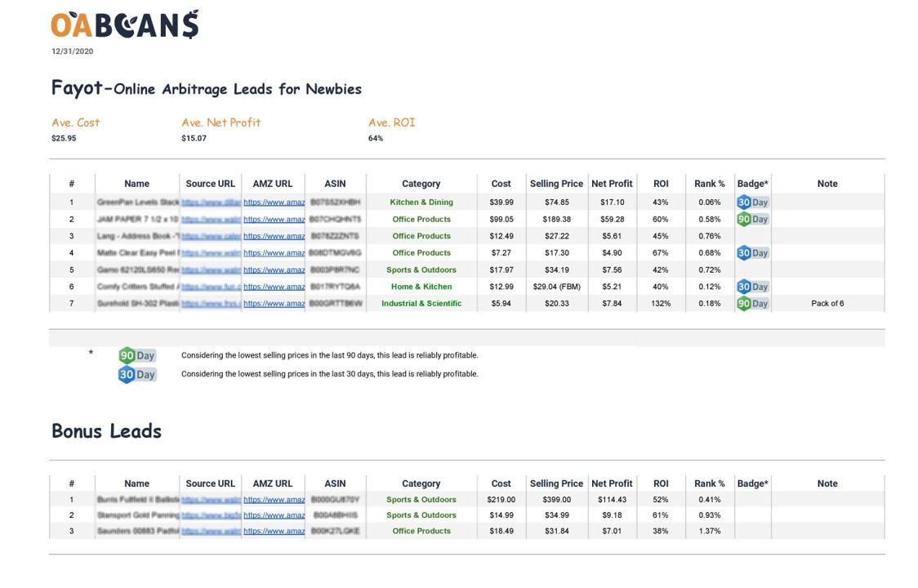Image resolution: width=918 pixels, height=588 pixels.
Task: Click the $219.00 cost cell in Bonus Leads
Action: tap(501, 500)
